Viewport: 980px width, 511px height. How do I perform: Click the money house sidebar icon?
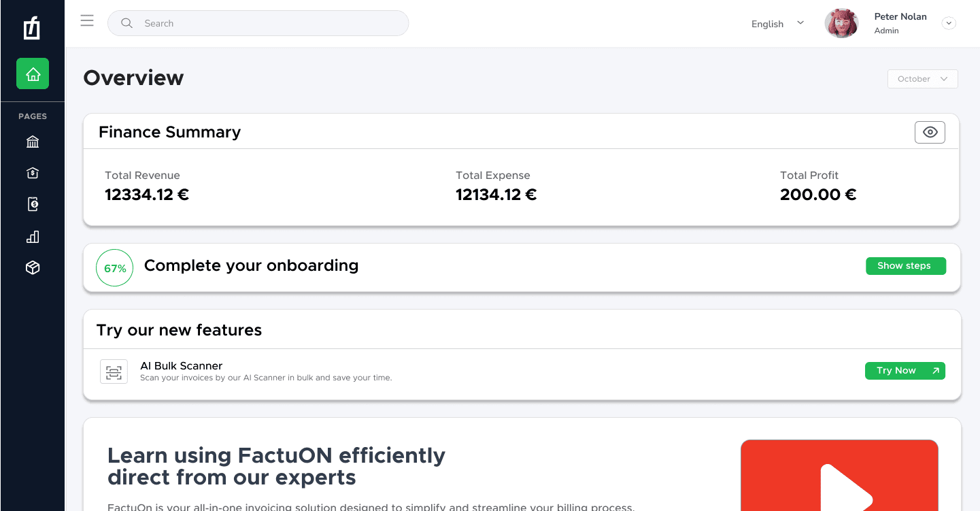point(33,174)
